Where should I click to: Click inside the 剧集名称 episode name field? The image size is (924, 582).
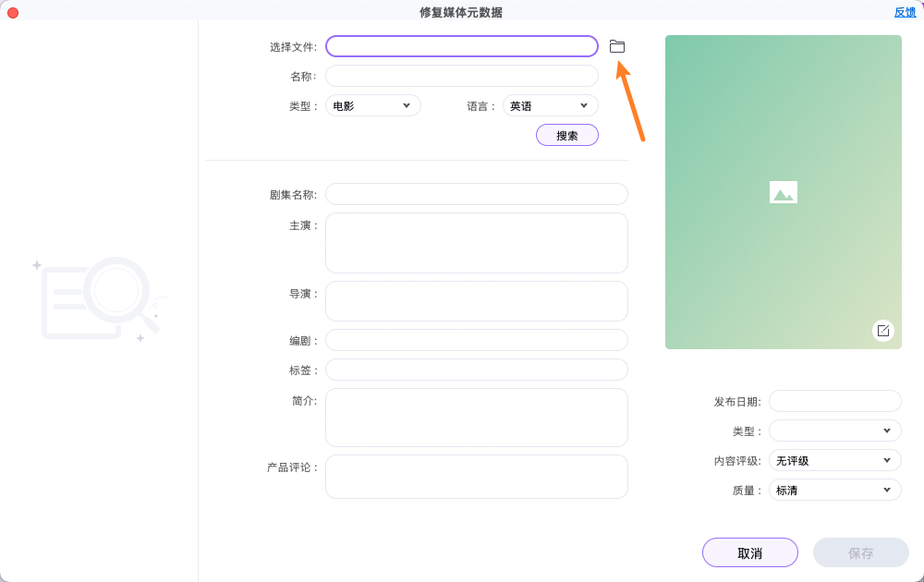click(476, 194)
